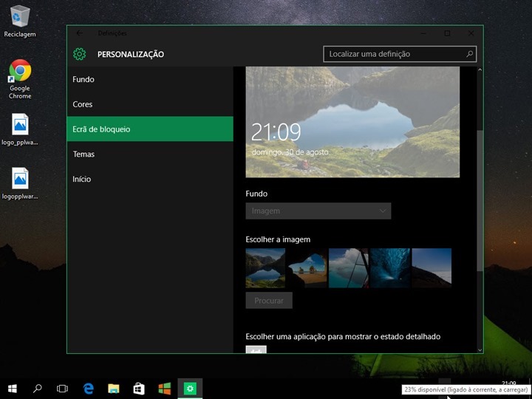Select the logopplwar... image file on desktop
The image size is (532, 399).
coord(20,183)
